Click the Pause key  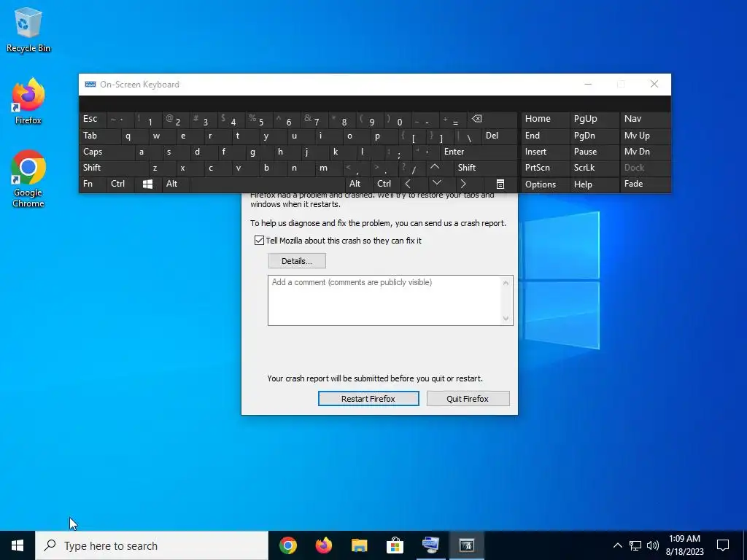point(594,152)
